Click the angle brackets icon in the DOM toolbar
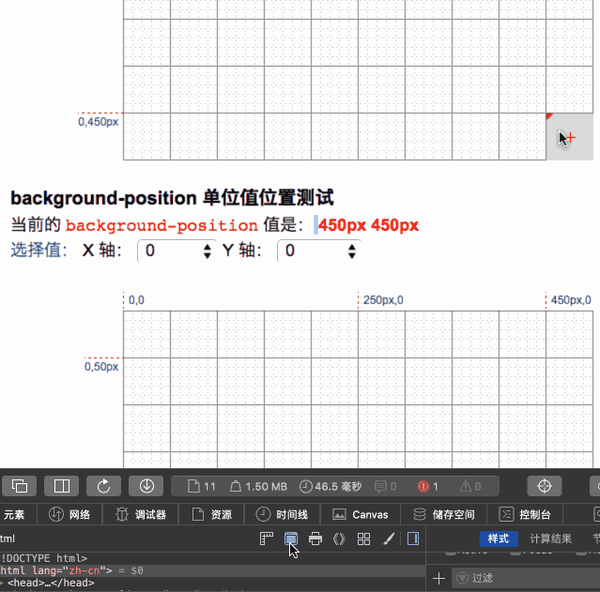The height and width of the screenshot is (592, 600). pyautogui.click(x=339, y=539)
